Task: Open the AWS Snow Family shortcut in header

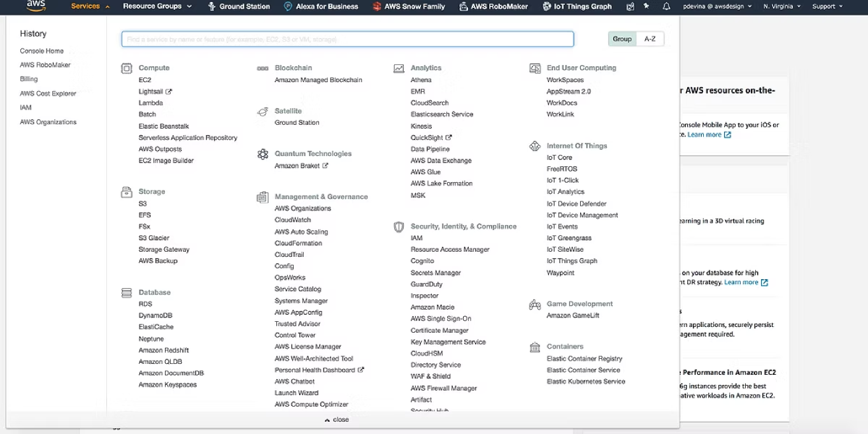Action: [x=409, y=6]
